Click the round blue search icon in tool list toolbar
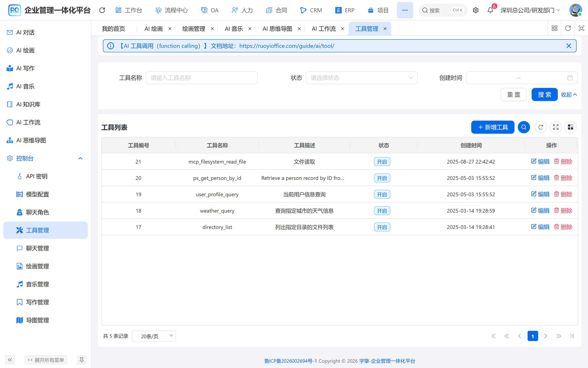 pyautogui.click(x=524, y=127)
